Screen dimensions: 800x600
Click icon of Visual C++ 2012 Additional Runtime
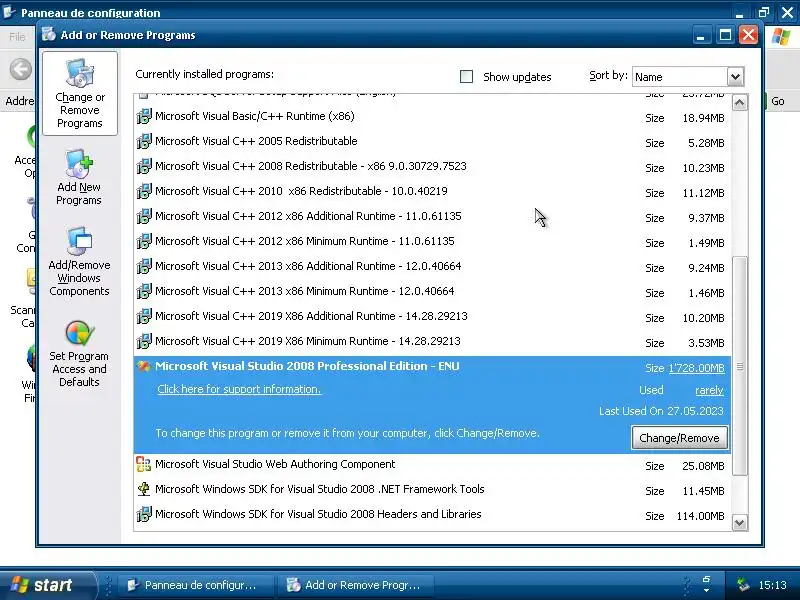tap(144, 216)
